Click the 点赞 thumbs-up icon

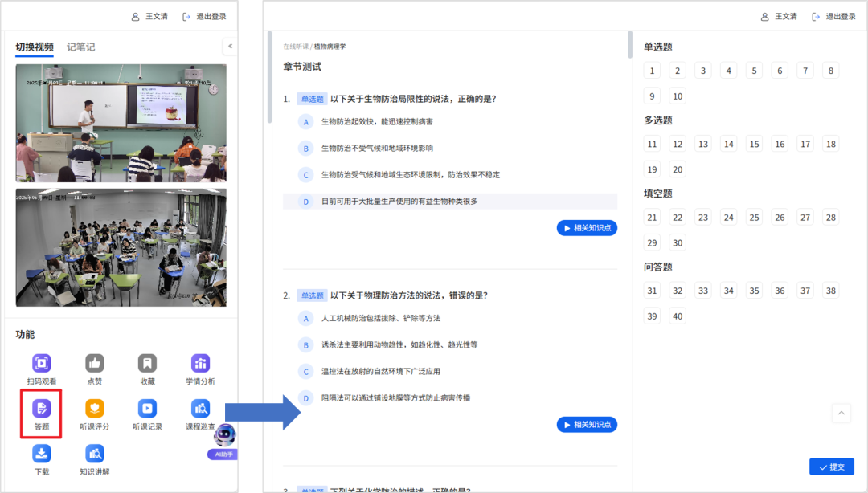tap(95, 363)
